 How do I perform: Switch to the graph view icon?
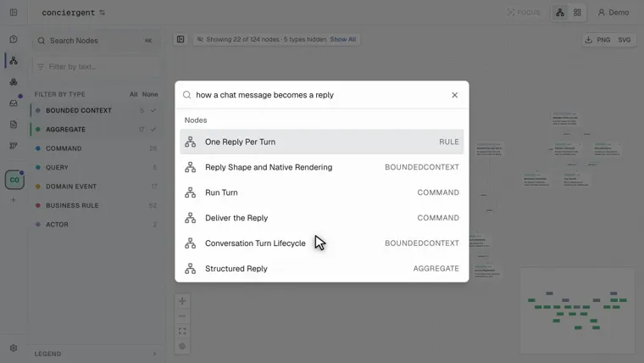[x=560, y=13]
